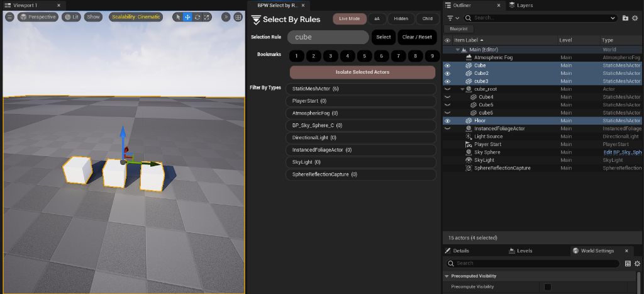Image resolution: width=644 pixels, height=294 pixels.
Task: Toggle visibility of Cube actor
Action: 448,65
